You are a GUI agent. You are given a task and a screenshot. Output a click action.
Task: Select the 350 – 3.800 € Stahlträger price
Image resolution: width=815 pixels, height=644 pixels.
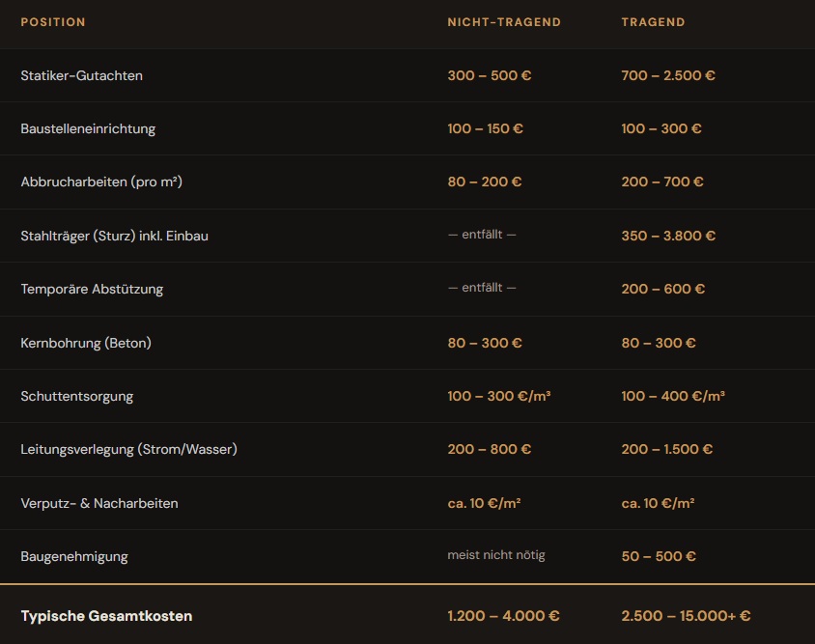[x=668, y=236]
